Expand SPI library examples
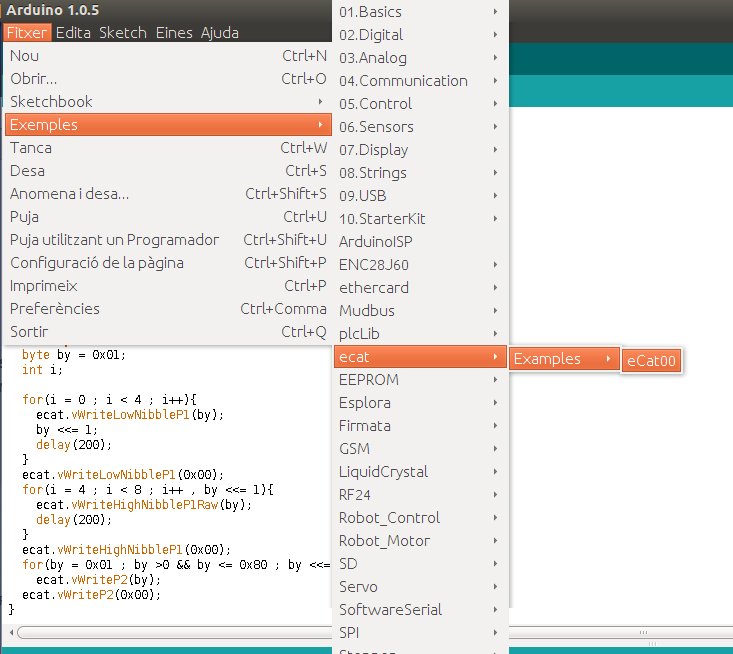 [420, 632]
